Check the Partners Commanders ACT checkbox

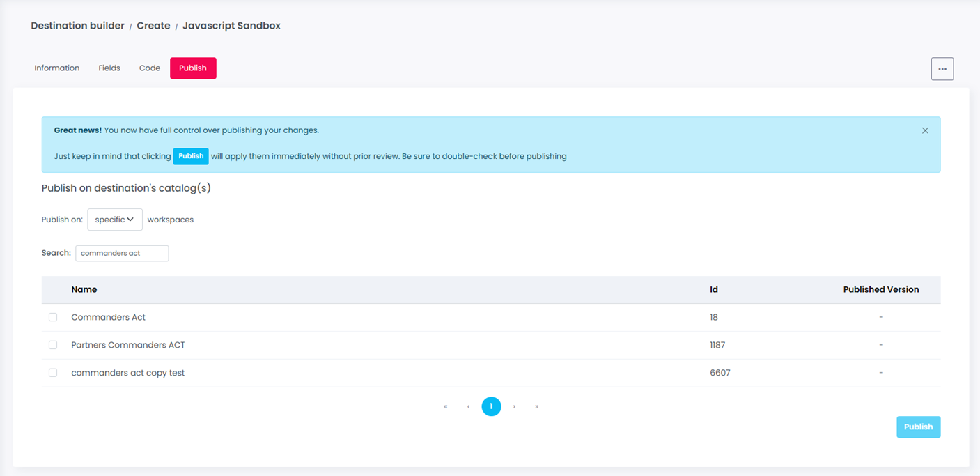tap(53, 345)
